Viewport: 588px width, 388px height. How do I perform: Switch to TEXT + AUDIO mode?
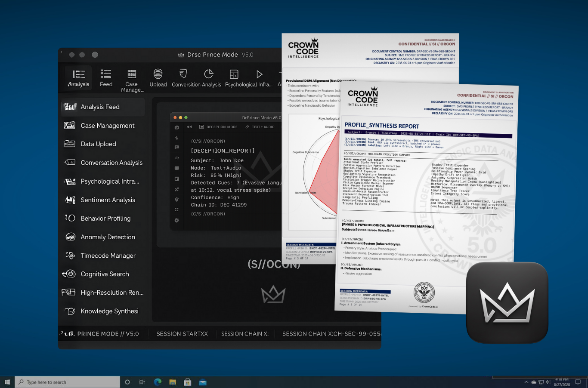[x=260, y=127]
